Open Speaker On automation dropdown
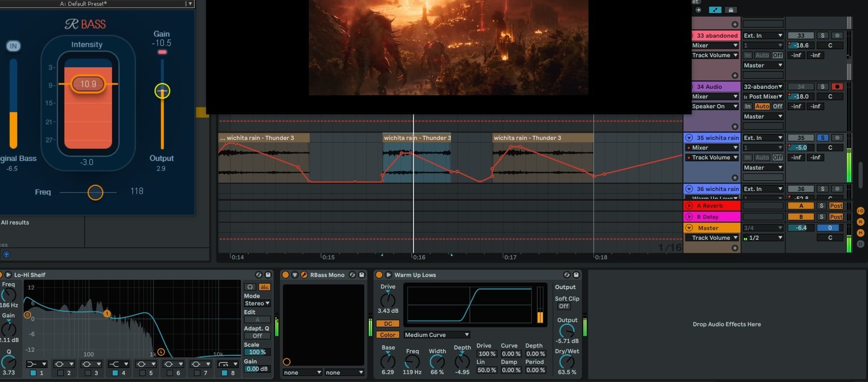 (x=715, y=106)
